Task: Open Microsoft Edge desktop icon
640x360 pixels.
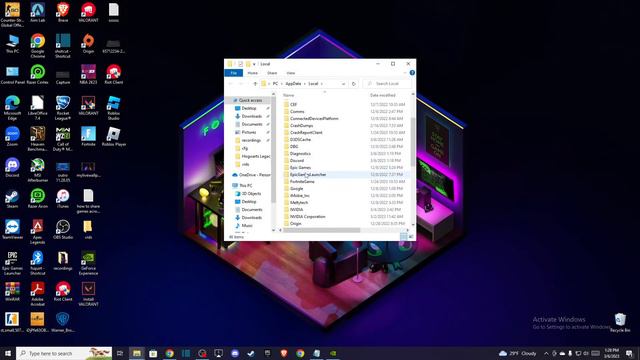Action: (x=12, y=108)
